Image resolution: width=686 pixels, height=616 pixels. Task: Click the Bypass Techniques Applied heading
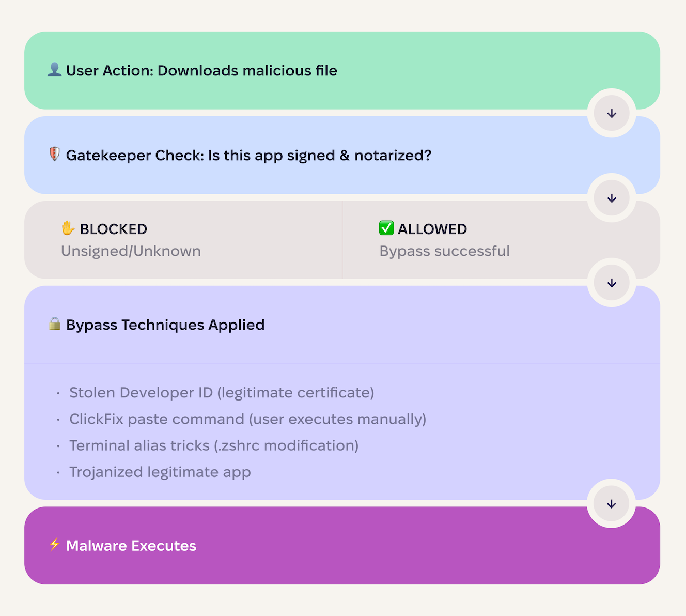(x=165, y=325)
